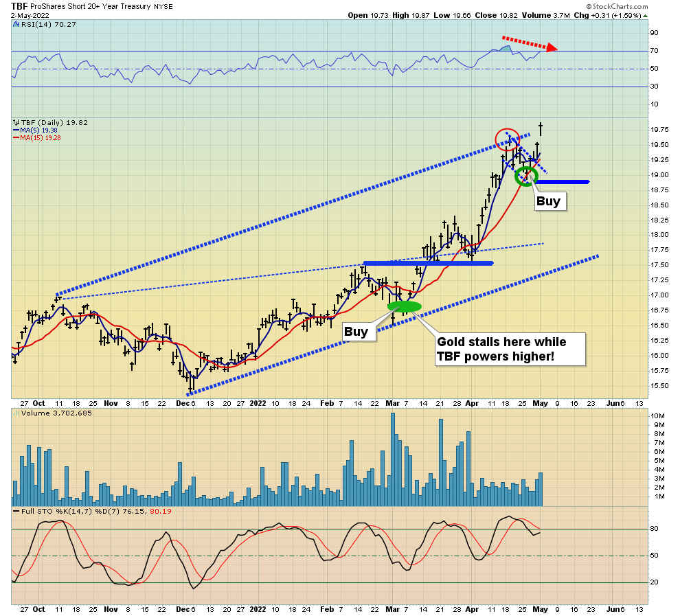
Task: Click the 'TBF (Daily) 19.82' legend
Action: click(x=54, y=123)
